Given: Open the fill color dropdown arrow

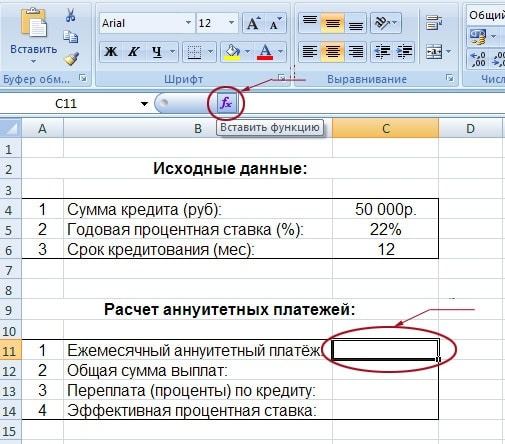Looking at the screenshot, I should pyautogui.click(x=248, y=52).
